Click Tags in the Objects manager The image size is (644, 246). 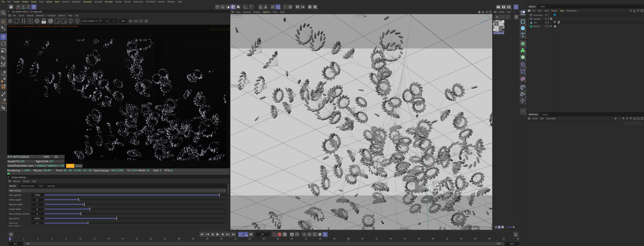click(x=562, y=11)
